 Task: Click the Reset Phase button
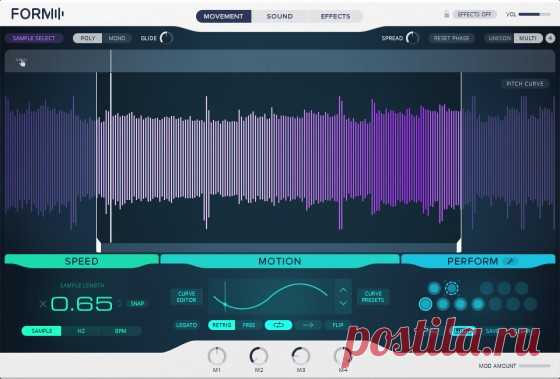click(x=451, y=38)
